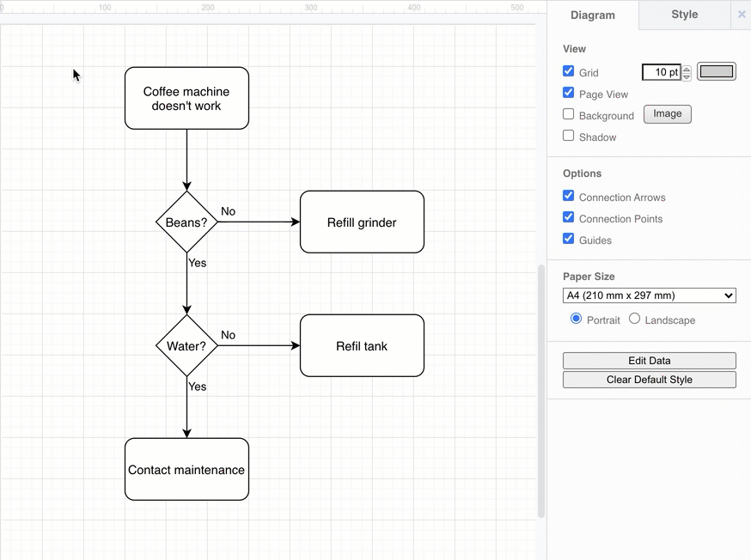Select the Landscape orientation
The width and height of the screenshot is (751, 560).
(x=634, y=319)
